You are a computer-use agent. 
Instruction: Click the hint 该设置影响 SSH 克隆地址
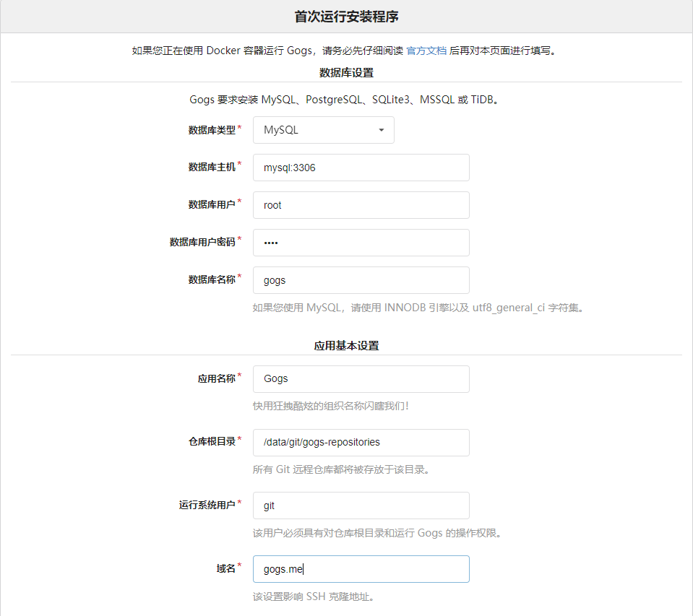click(x=314, y=597)
